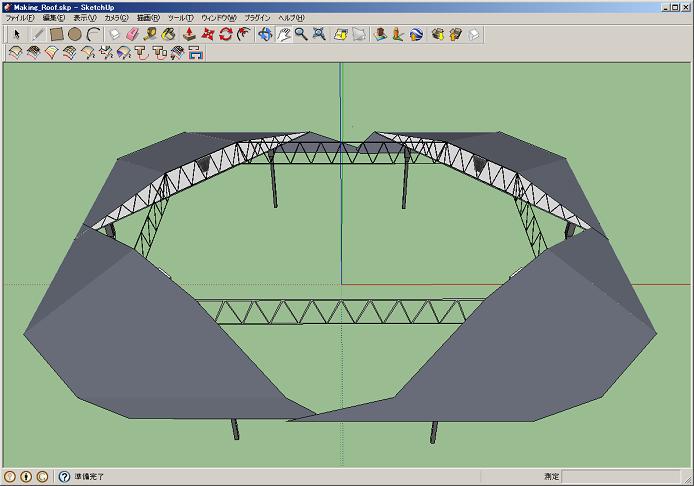This screenshot has width=694, height=486.
Task: Select the Rotate tool
Action: tap(226, 34)
